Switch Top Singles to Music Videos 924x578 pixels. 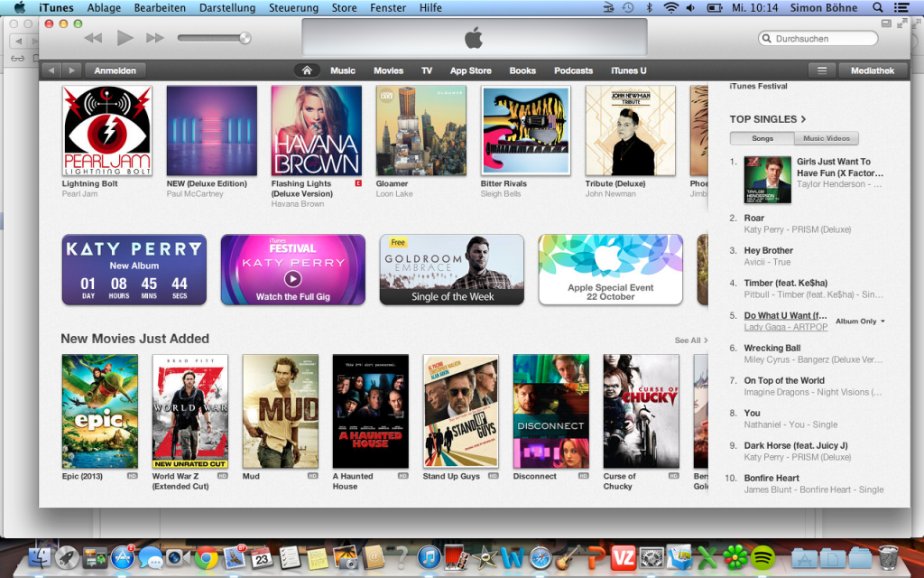click(x=827, y=138)
